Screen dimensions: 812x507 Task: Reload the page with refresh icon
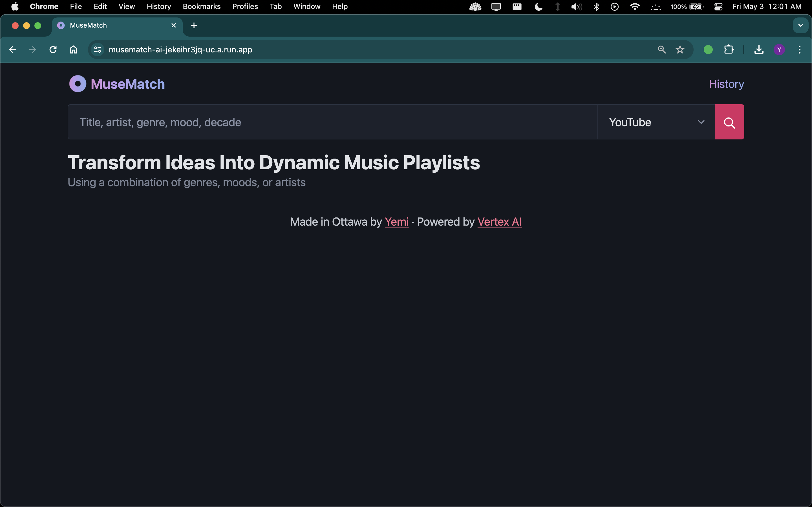53,50
